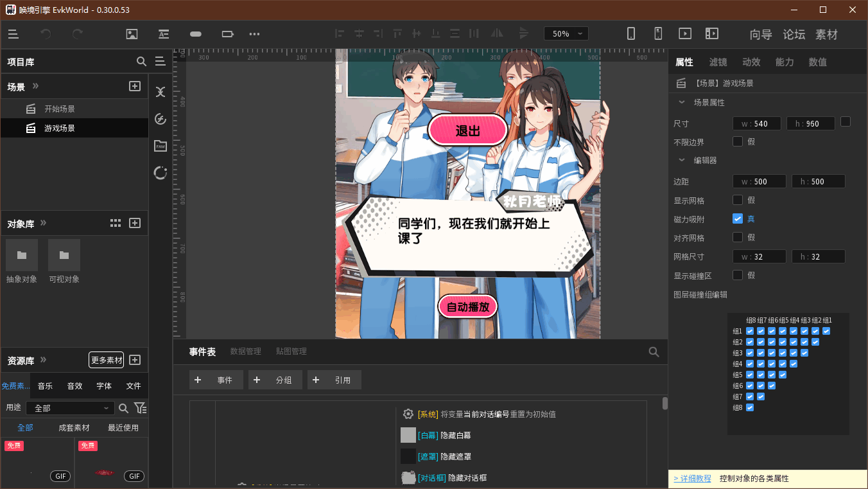Enable the 显示网格 checkbox
Image resolution: width=868 pixels, height=489 pixels.
point(738,200)
